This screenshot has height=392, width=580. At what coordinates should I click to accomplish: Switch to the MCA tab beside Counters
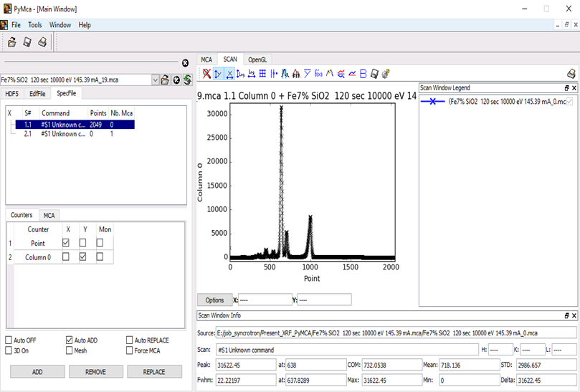click(49, 215)
